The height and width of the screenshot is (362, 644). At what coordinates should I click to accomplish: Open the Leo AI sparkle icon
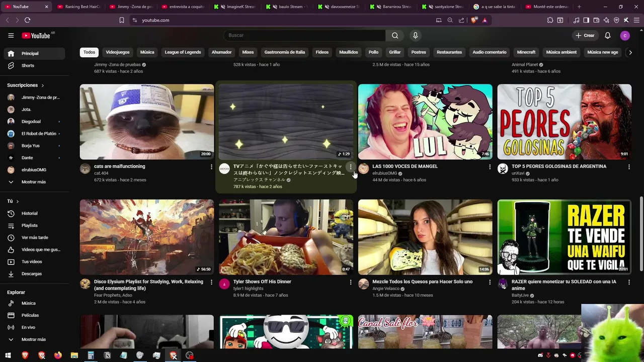tap(606, 20)
